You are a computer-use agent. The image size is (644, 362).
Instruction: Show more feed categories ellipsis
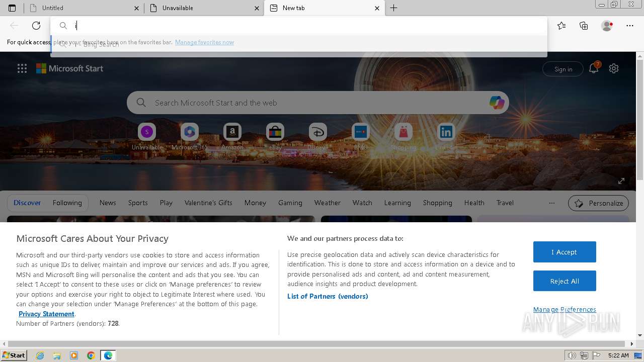tap(552, 203)
